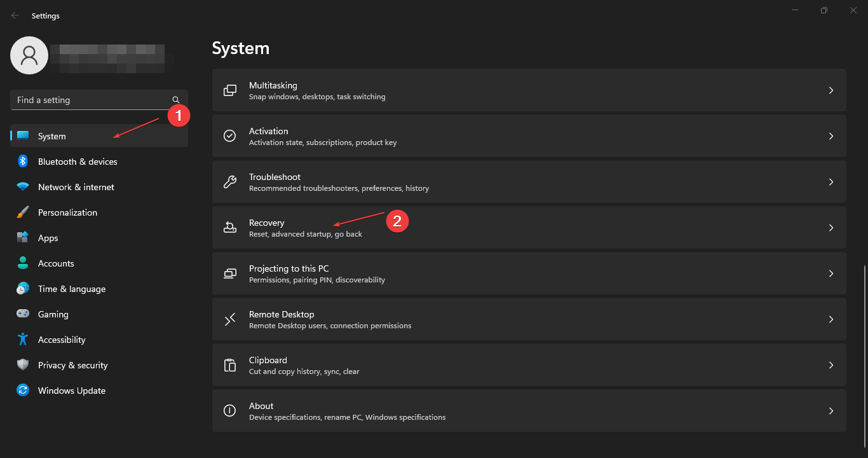Expand the About row chevron

pos(831,411)
